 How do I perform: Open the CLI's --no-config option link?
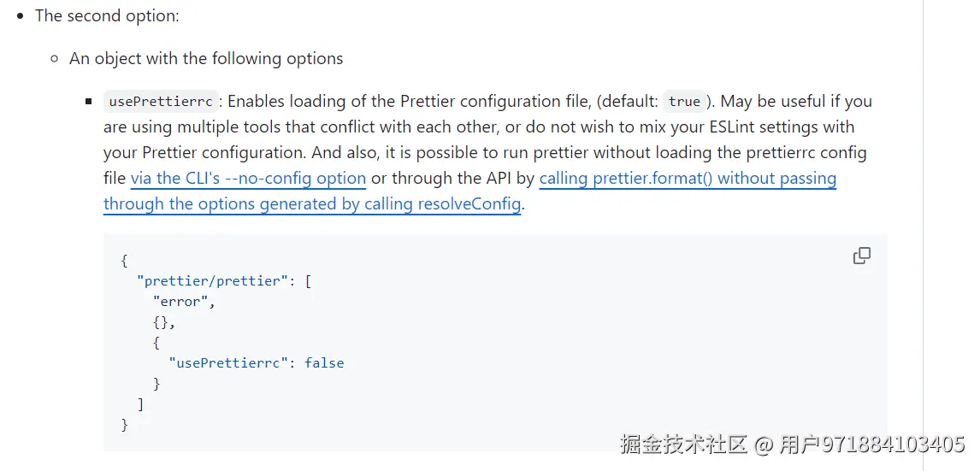[x=248, y=179]
